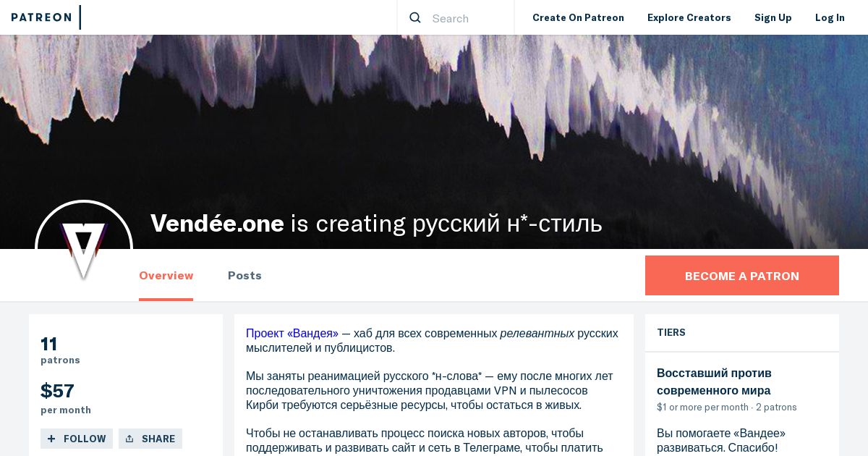Click the Follow button
868x456 pixels.
click(77, 439)
